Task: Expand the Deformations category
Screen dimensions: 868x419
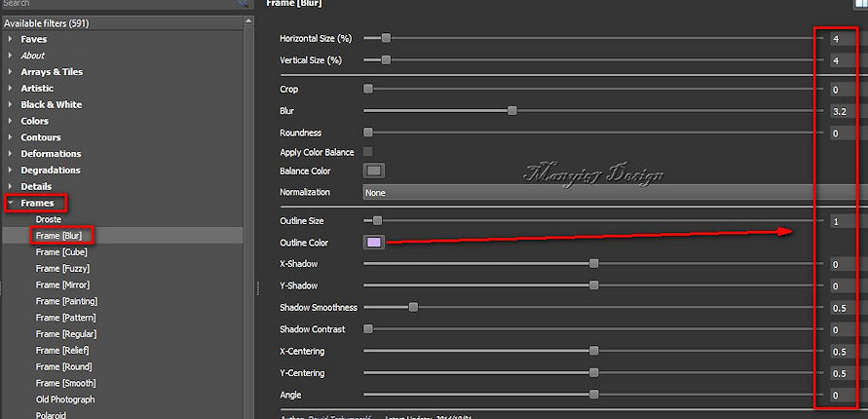Action: [12, 154]
